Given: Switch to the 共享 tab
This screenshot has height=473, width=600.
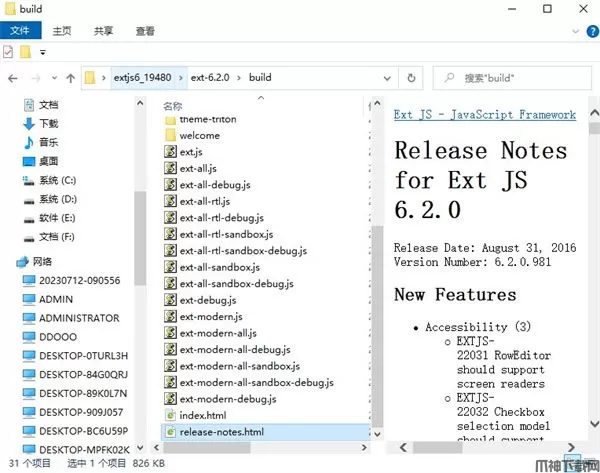Looking at the screenshot, I should [x=103, y=31].
